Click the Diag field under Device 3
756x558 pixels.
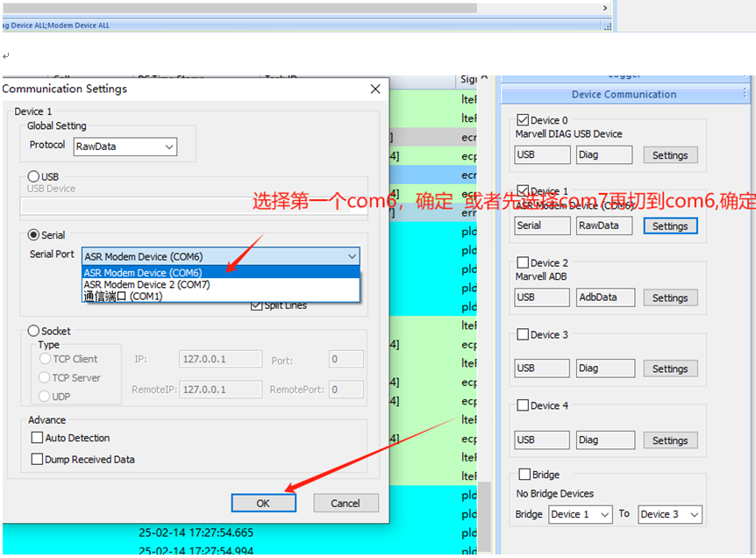(x=605, y=368)
